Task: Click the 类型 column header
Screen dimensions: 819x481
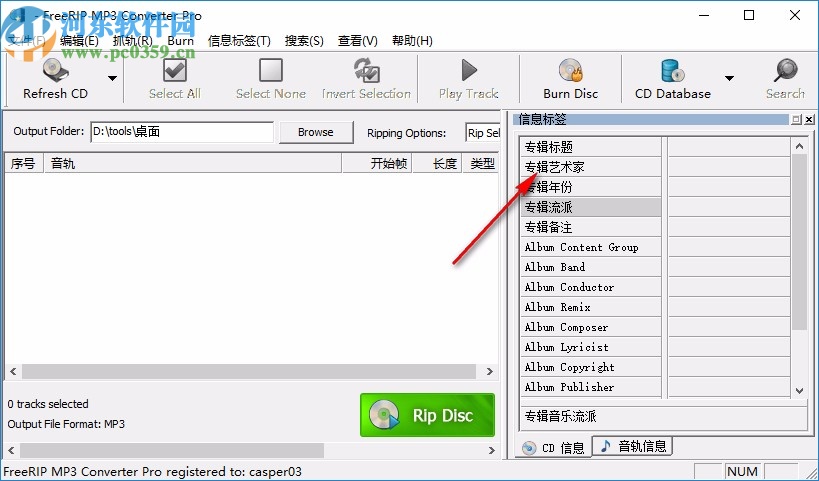Action: pos(481,163)
